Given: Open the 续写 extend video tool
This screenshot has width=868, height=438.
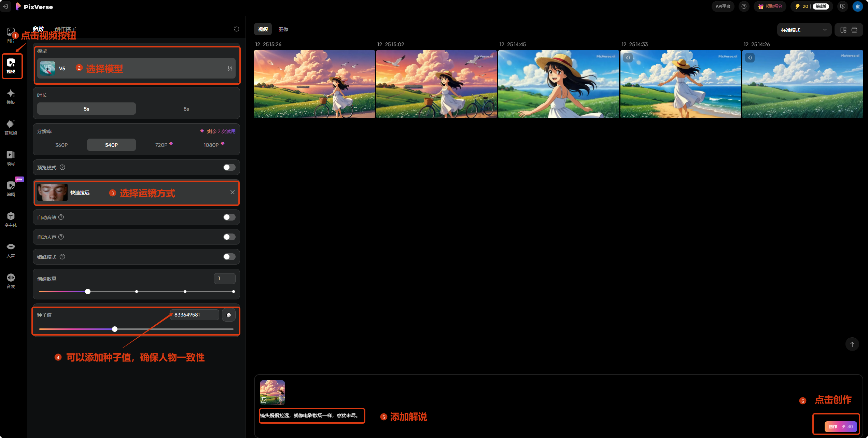Looking at the screenshot, I should [x=11, y=157].
